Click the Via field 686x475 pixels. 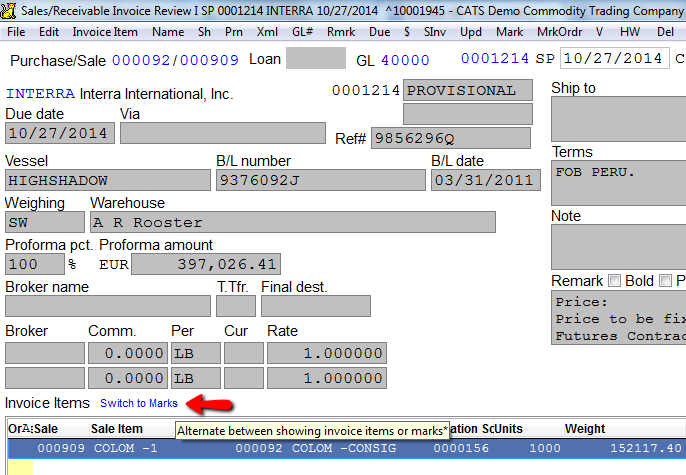(x=223, y=133)
